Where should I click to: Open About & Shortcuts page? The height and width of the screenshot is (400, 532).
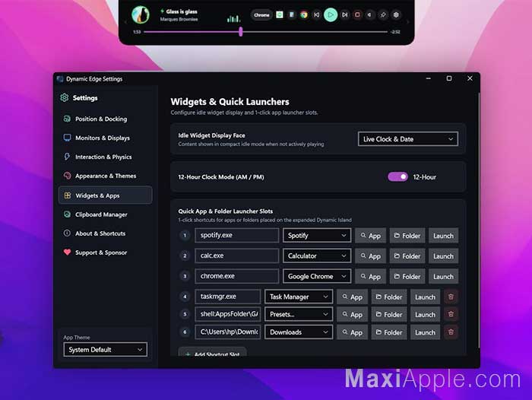[105, 233]
